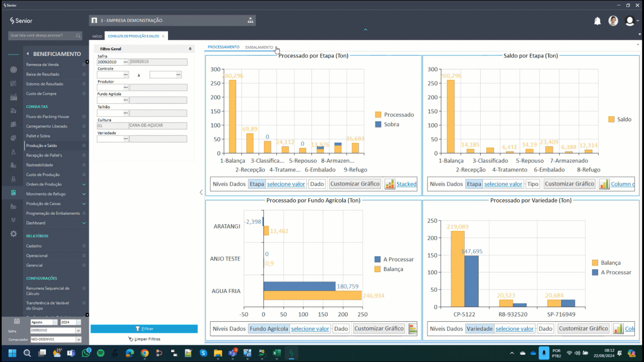
Task: Toggle favorite star for Remessa da Venda
Action: 84,64
